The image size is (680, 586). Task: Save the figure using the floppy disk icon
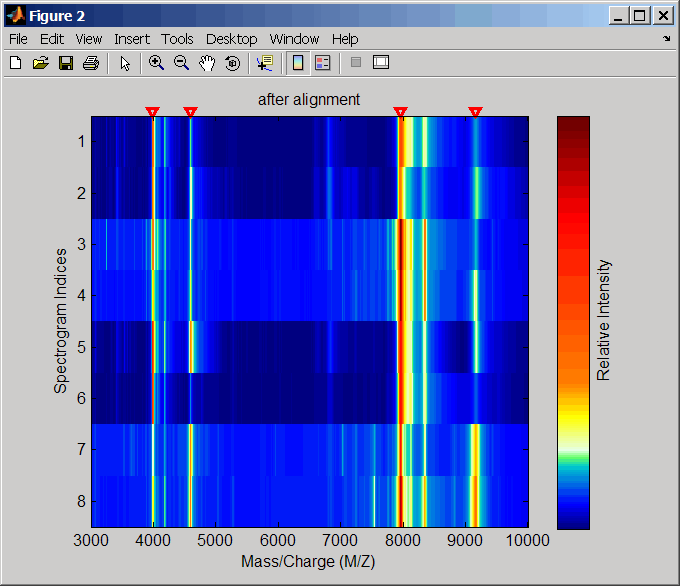point(66,63)
